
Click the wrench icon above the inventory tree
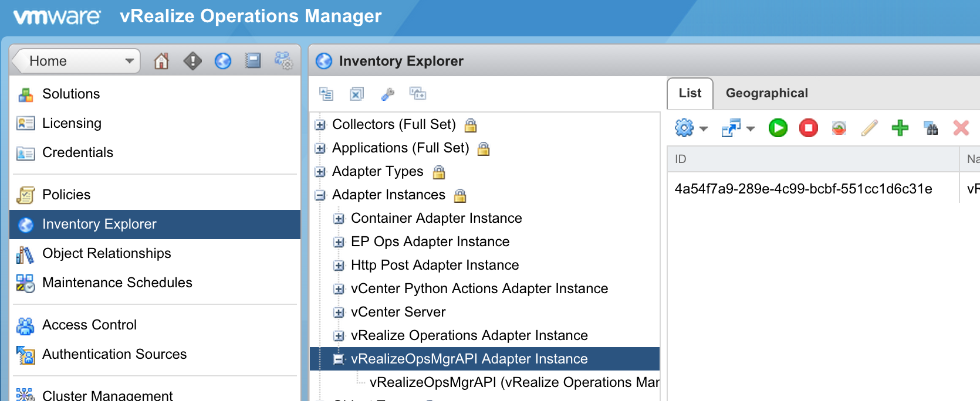click(387, 94)
